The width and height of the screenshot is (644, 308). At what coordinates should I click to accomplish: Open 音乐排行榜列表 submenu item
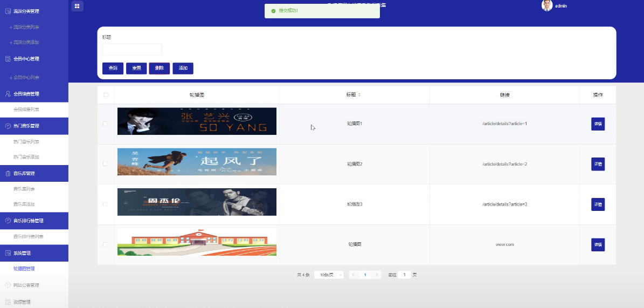(x=29, y=236)
